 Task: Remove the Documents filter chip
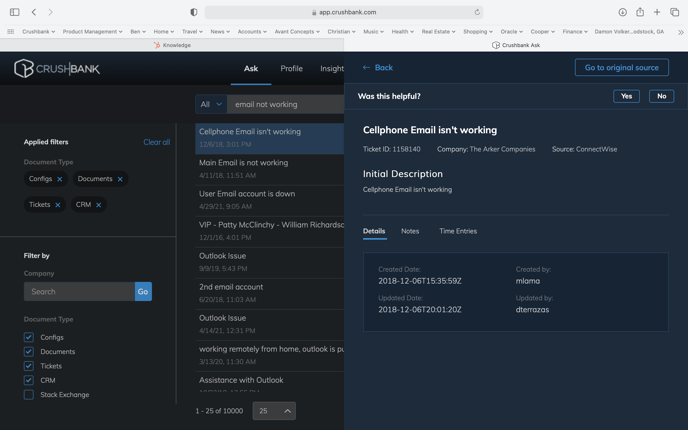coord(120,179)
